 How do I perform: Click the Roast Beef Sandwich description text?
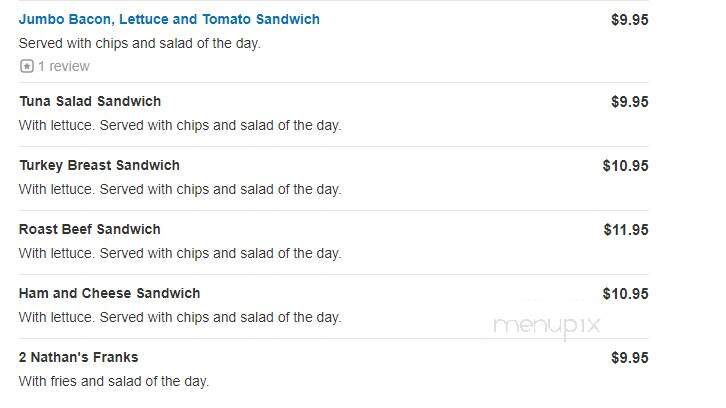(180, 253)
